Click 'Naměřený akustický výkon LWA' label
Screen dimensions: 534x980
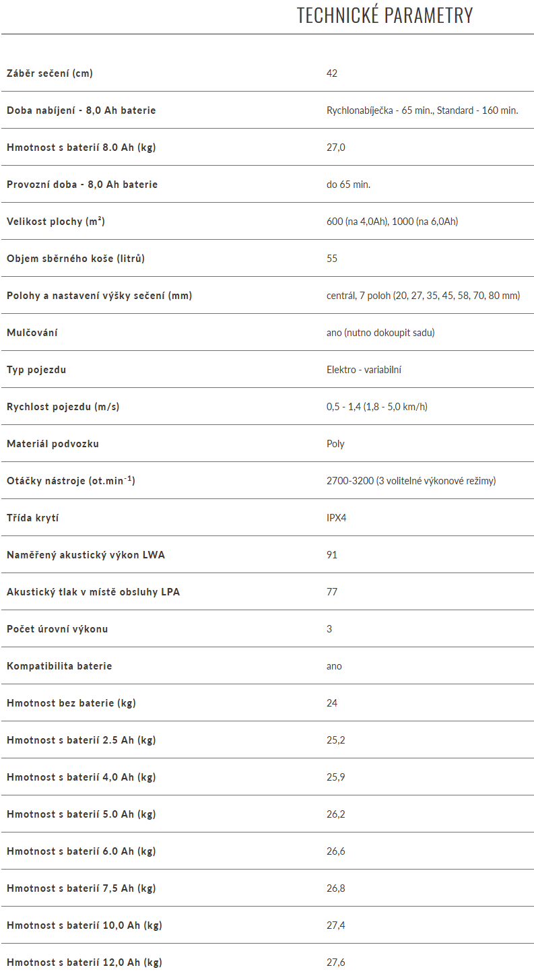(86, 555)
